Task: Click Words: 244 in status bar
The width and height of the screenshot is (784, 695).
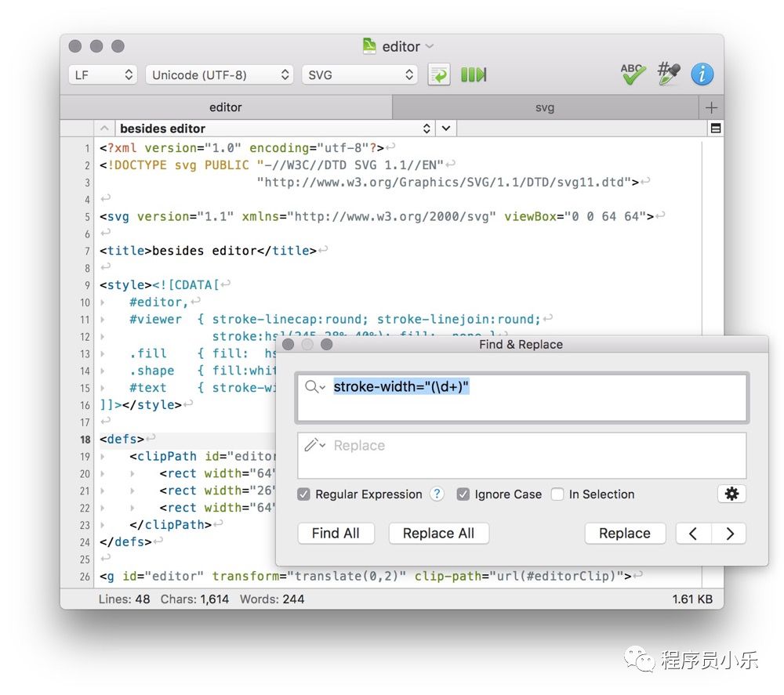Action: coord(272,599)
